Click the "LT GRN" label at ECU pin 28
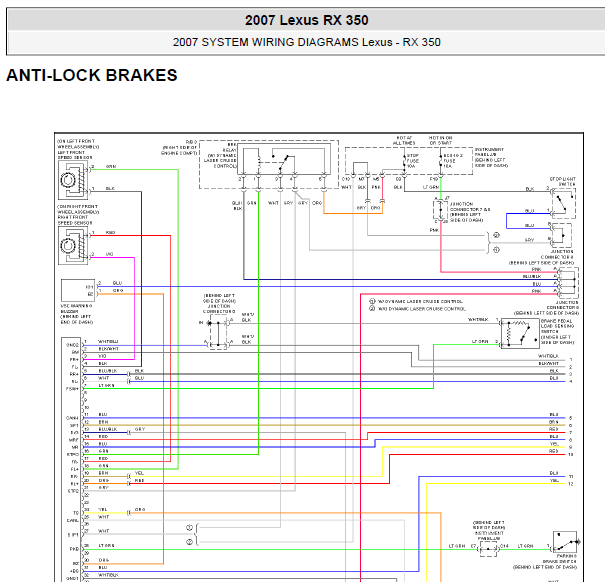This screenshot has width=605, height=582. point(106,546)
